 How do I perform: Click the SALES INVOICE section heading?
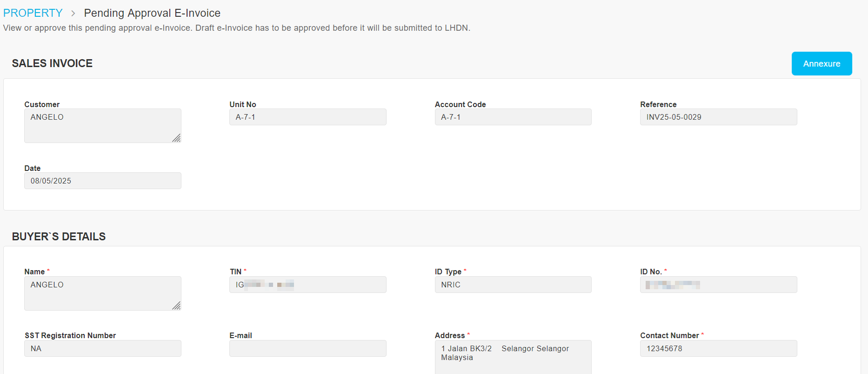[x=52, y=63]
